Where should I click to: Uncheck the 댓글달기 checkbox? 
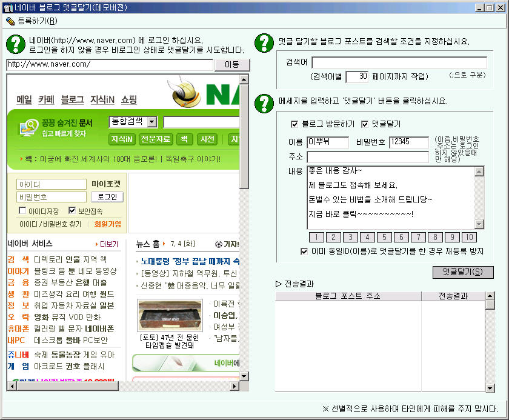coord(365,124)
